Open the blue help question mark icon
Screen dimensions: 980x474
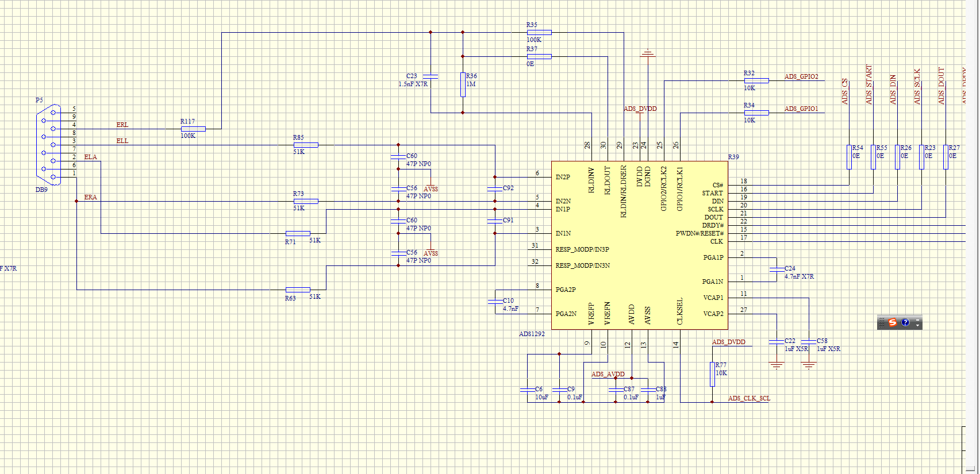(905, 323)
